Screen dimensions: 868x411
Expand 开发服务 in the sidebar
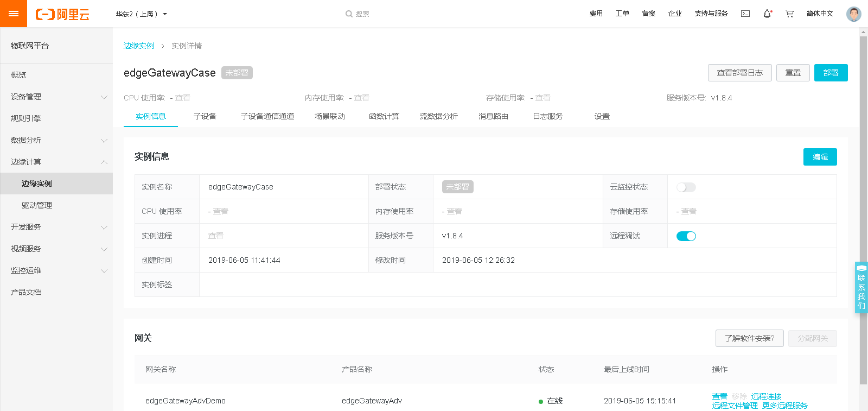click(x=56, y=227)
